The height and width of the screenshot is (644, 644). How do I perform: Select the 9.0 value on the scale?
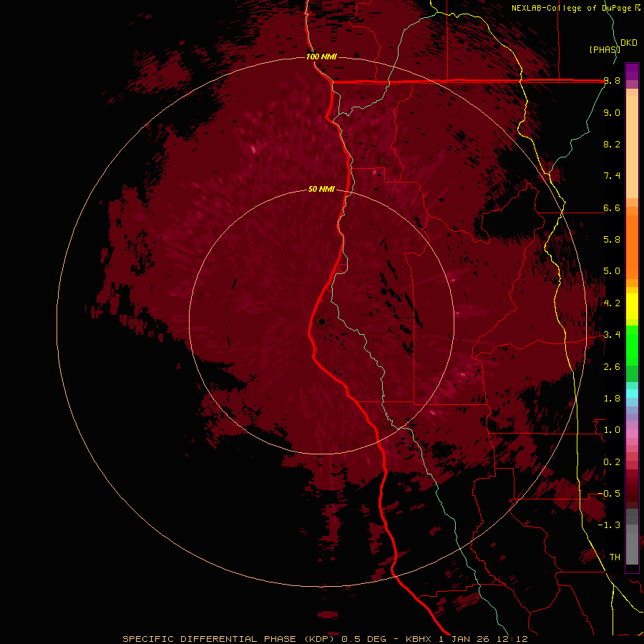pyautogui.click(x=612, y=112)
